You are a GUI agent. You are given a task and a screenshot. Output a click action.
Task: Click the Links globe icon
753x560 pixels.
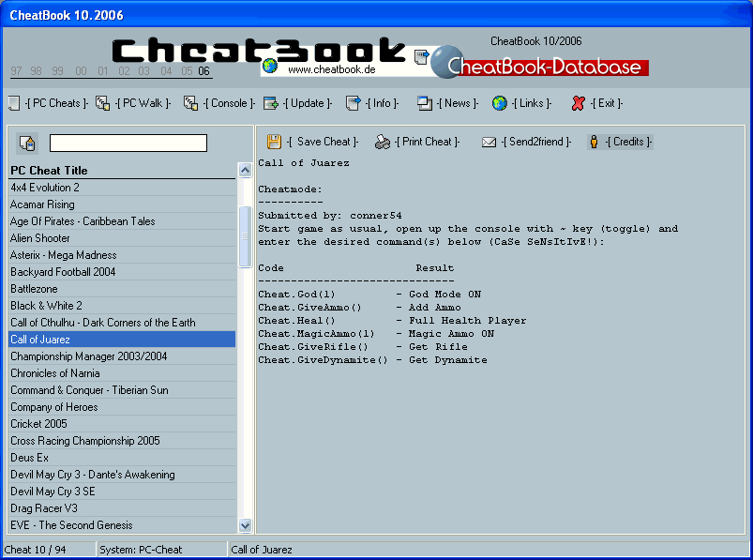[x=500, y=103]
